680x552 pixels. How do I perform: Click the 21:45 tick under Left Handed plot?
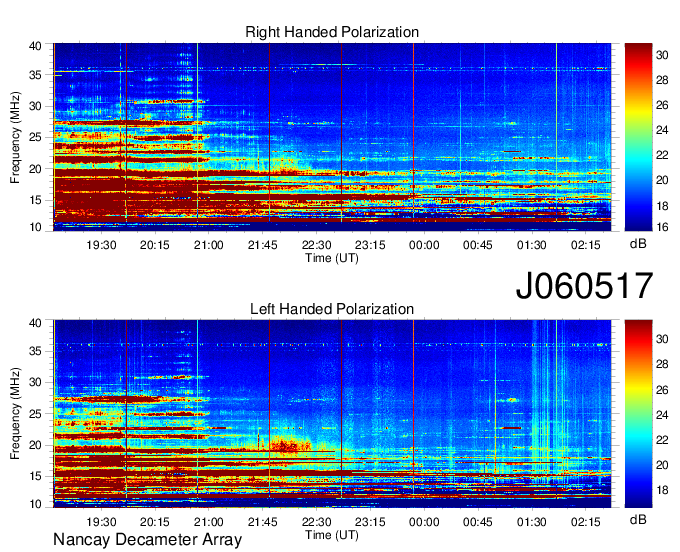[262, 522]
